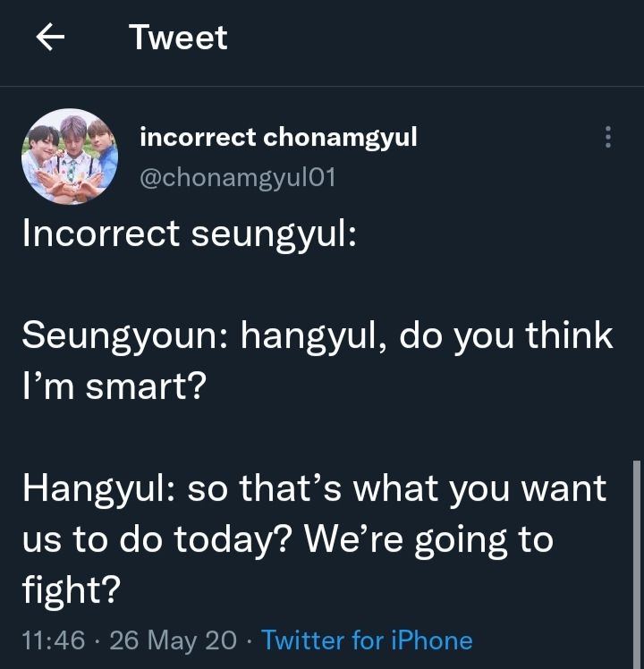Open the @chonamgyul01 handle
Screen dimensions: 644x669
pos(238,177)
